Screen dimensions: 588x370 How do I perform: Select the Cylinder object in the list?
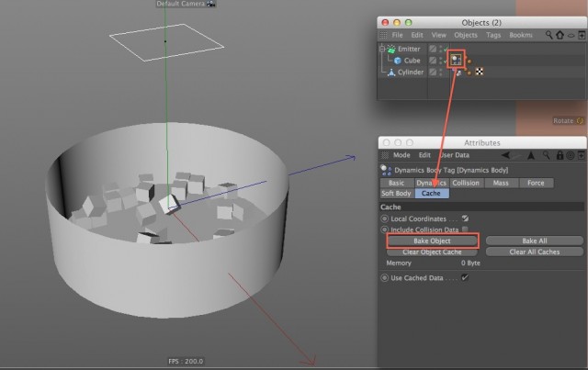point(411,72)
